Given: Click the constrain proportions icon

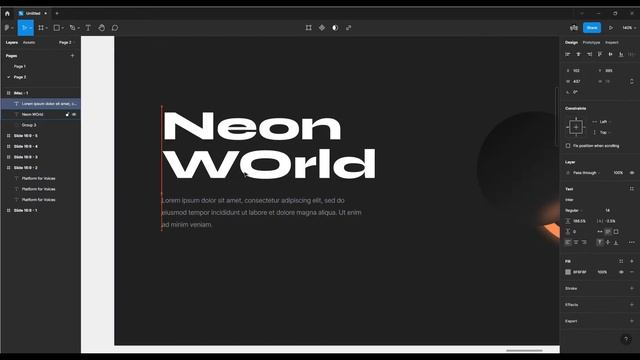Looking at the screenshot, I should [x=632, y=82].
